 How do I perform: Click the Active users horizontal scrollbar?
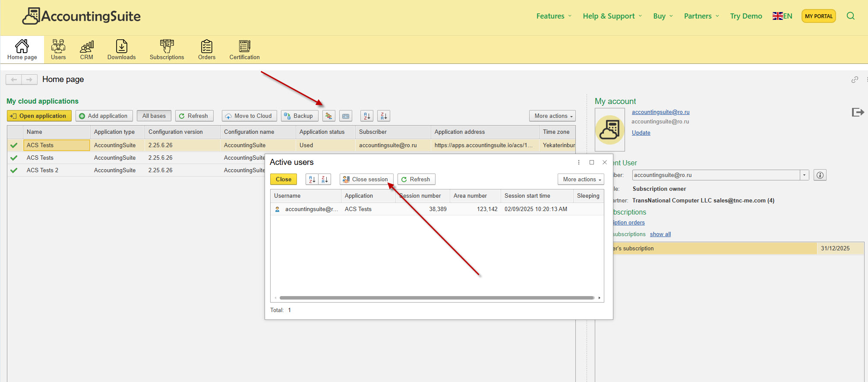[x=437, y=298]
